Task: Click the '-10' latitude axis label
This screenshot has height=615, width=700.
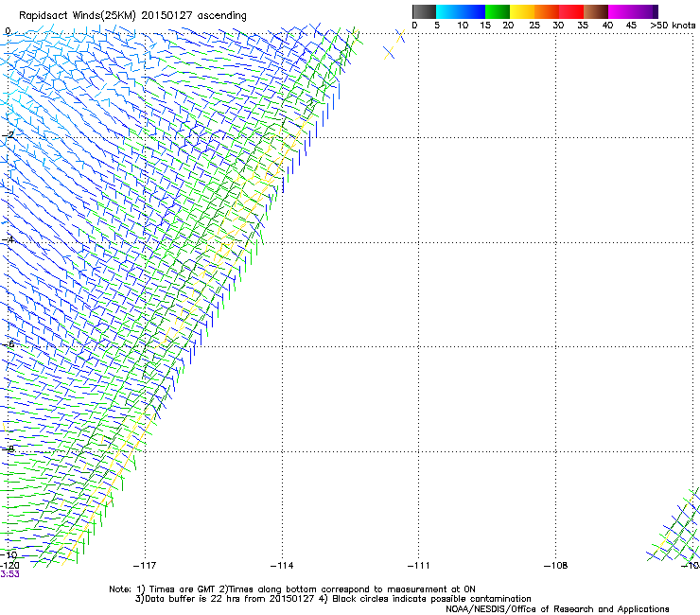Action: click(x=9, y=554)
